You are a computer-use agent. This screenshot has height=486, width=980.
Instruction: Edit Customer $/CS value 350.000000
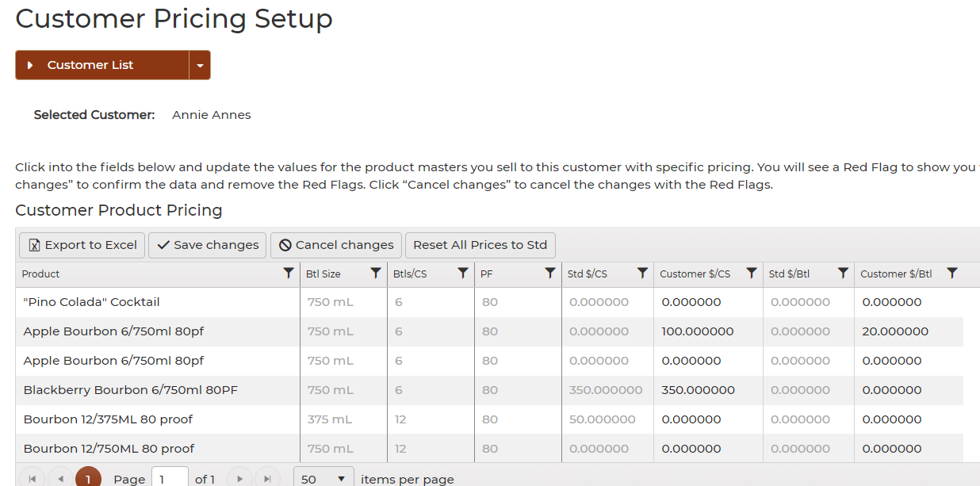point(708,390)
